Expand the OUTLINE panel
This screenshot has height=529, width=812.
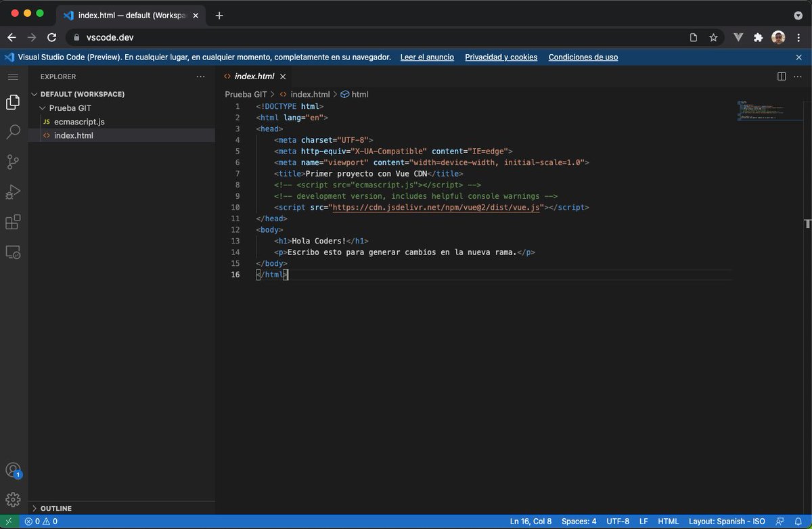(55, 508)
